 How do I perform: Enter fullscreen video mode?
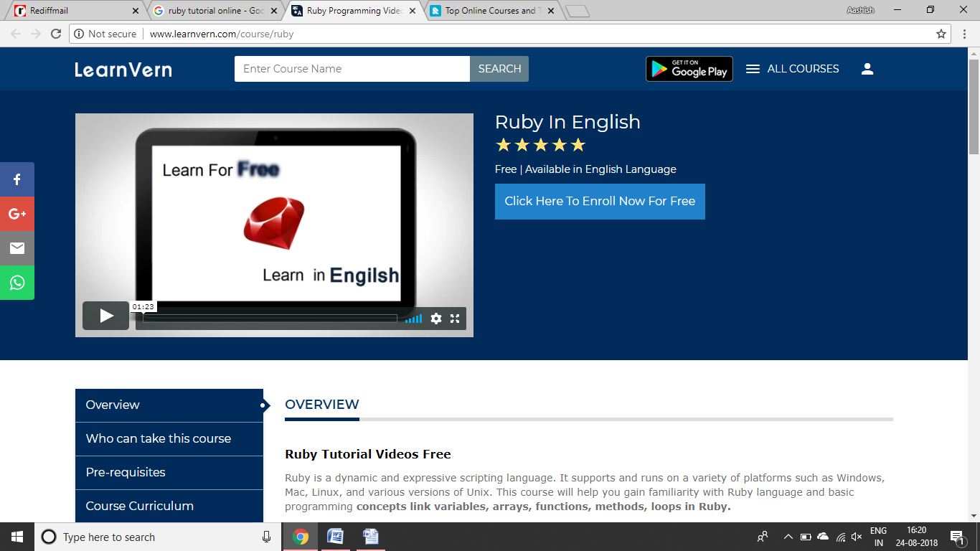pyautogui.click(x=455, y=319)
